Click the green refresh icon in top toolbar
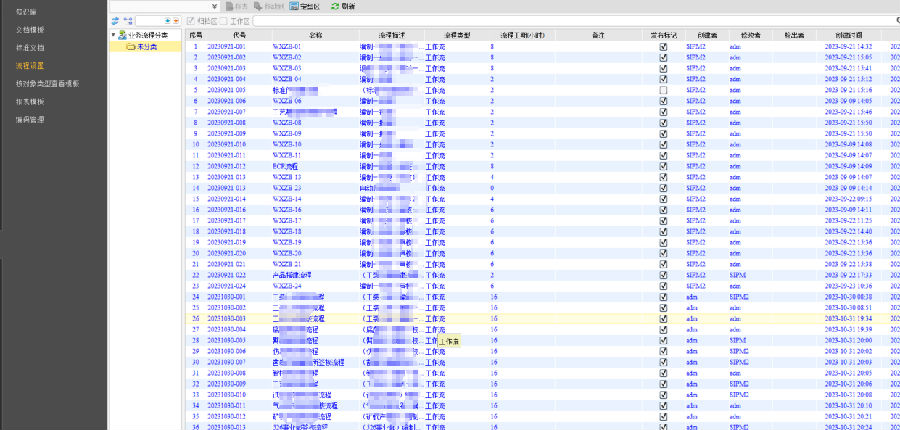Image resolution: width=900 pixels, height=430 pixels. tap(334, 6)
